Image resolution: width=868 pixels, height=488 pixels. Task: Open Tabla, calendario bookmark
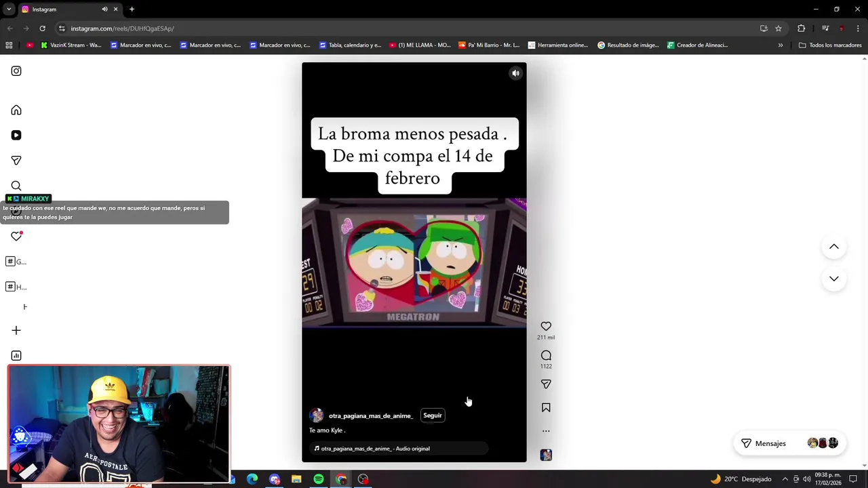pyautogui.click(x=351, y=45)
